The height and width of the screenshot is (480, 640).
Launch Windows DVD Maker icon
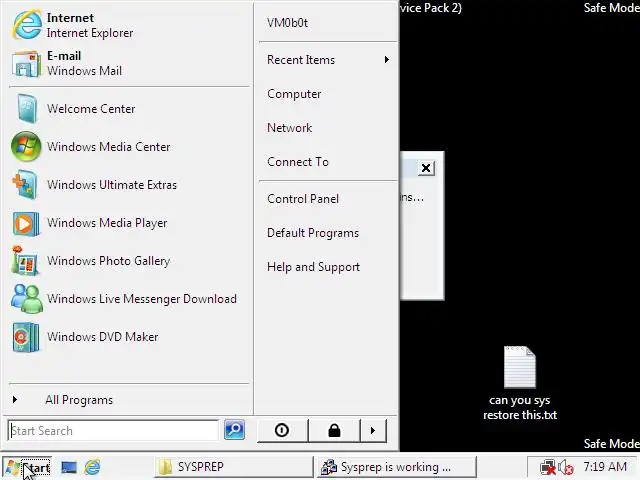tap(26, 337)
